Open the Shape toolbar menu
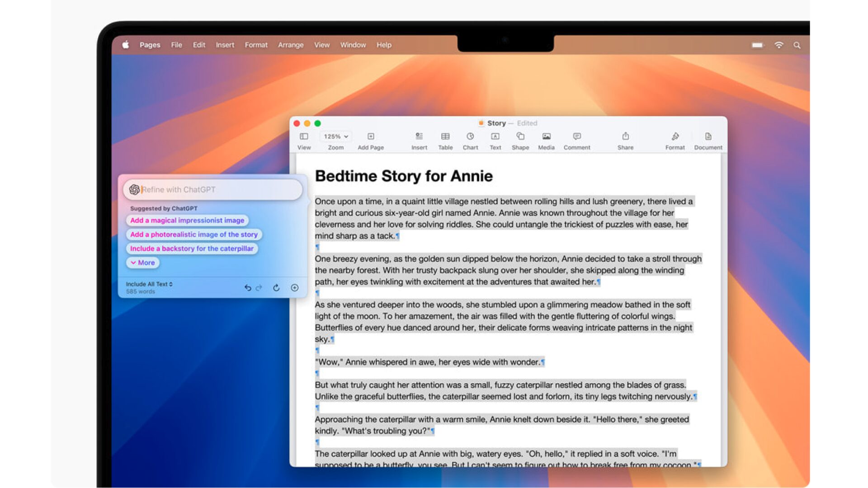Screen dimensions: 868x488 click(520, 136)
